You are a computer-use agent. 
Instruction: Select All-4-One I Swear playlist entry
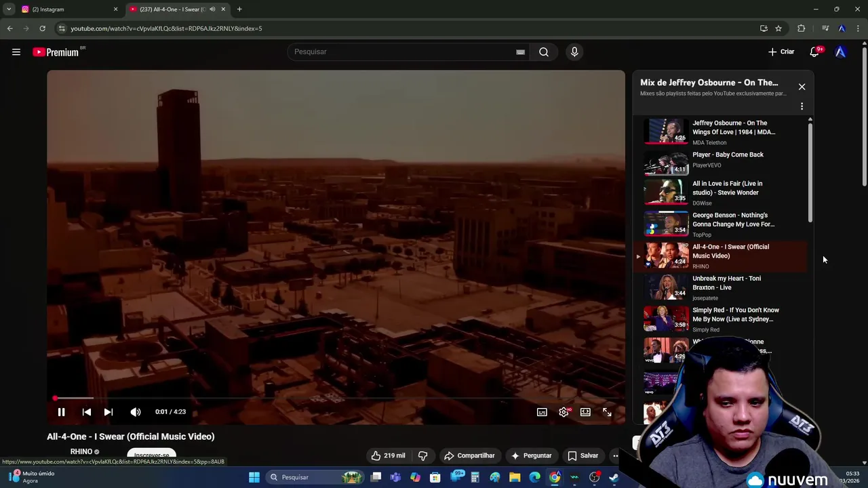coord(722,256)
